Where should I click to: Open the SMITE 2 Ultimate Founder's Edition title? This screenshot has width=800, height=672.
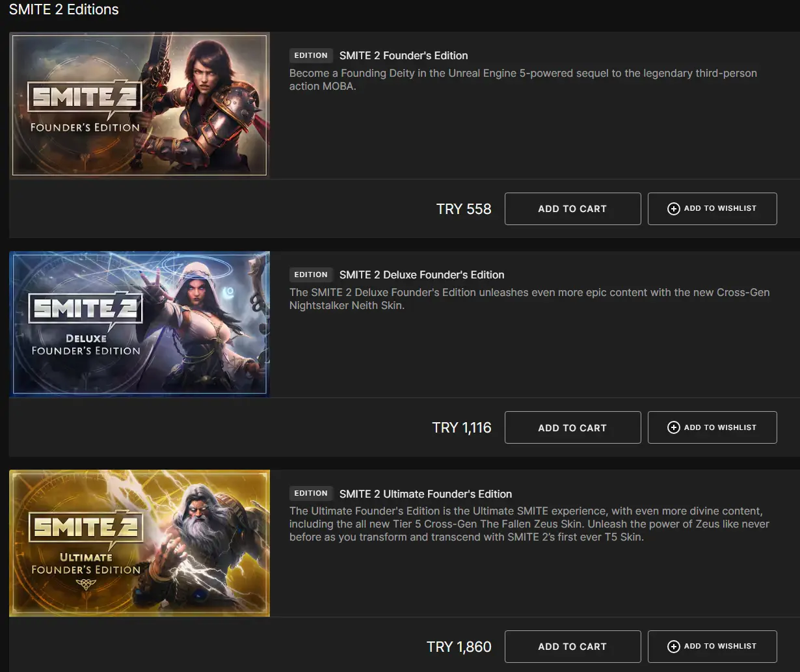425,494
